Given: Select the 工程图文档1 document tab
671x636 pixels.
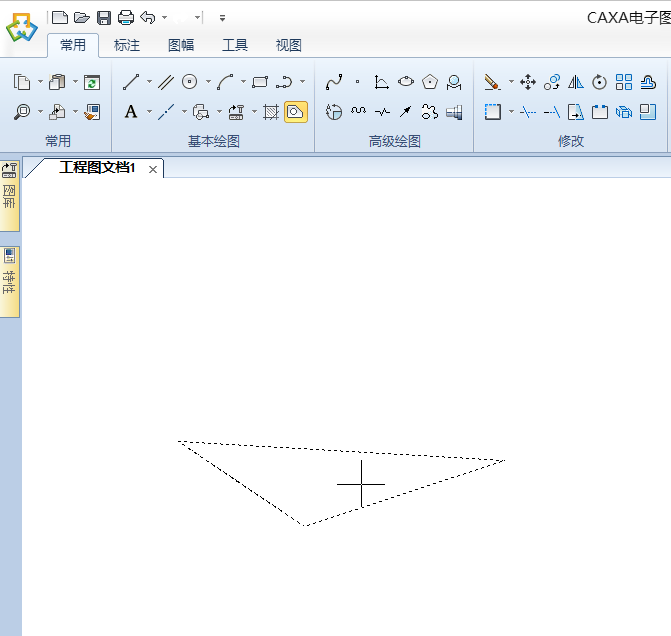Looking at the screenshot, I should pos(97,168).
